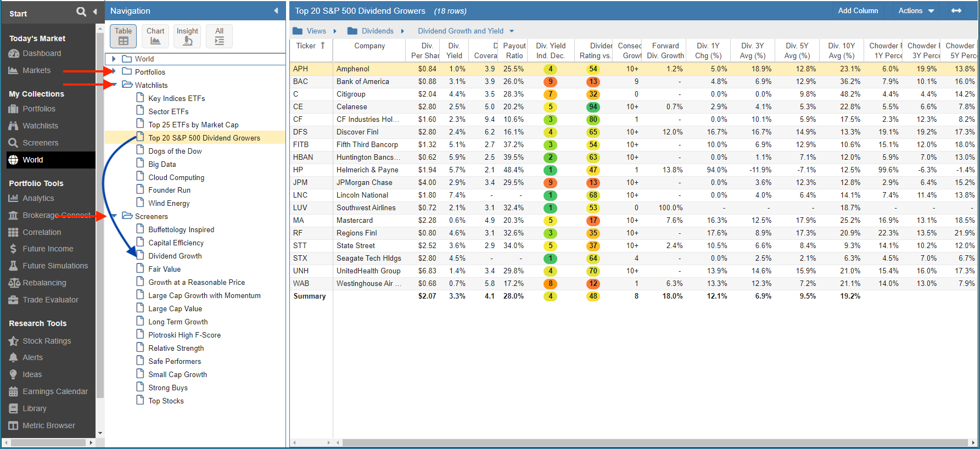The width and height of the screenshot is (980, 449).
Task: Click the Add Column button
Action: (x=858, y=11)
